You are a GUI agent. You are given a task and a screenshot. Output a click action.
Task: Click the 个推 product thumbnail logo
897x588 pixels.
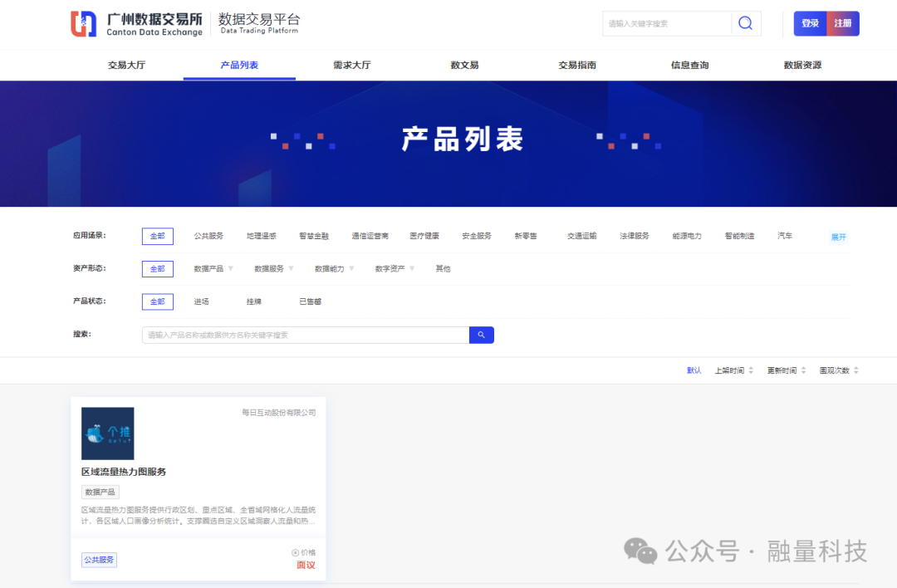(x=107, y=433)
